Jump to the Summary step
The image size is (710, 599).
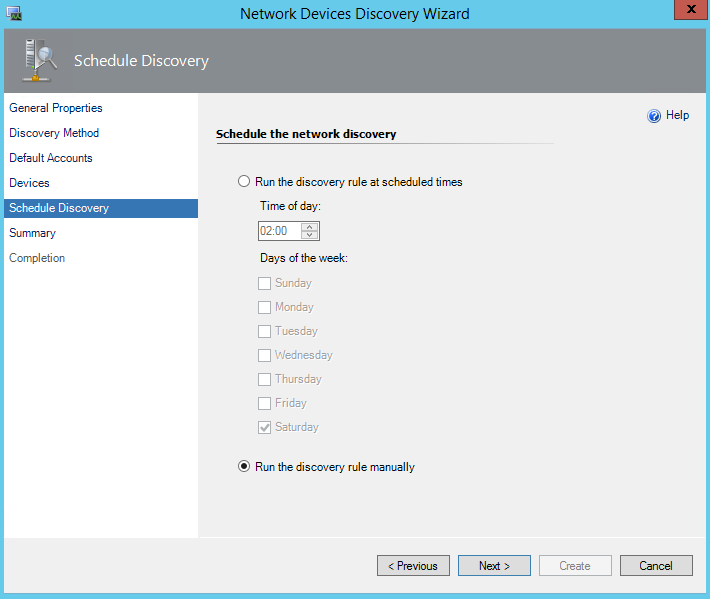[x=33, y=233]
